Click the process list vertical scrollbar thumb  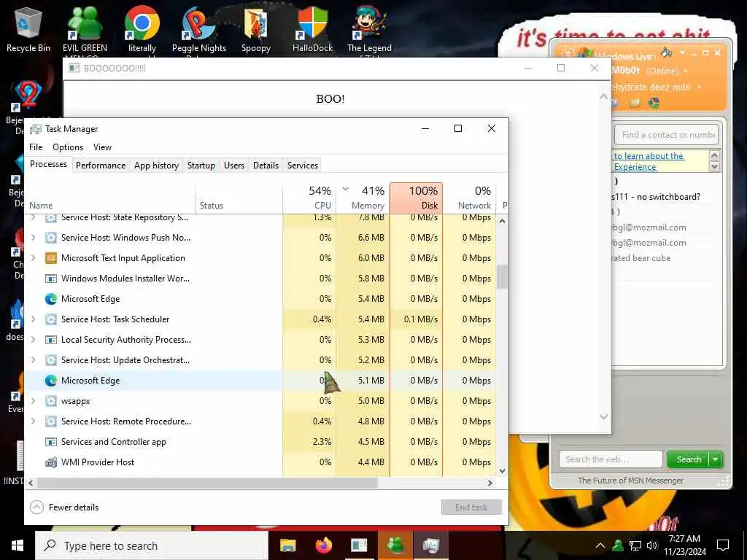tap(502, 276)
